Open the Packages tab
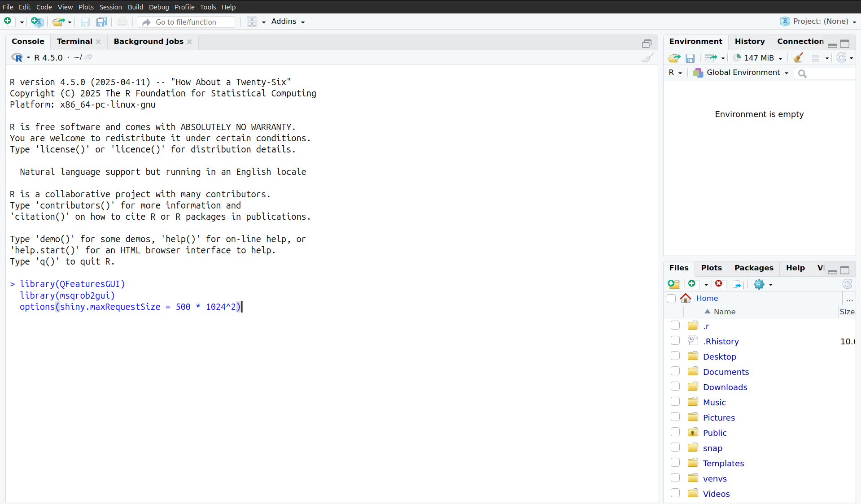This screenshot has height=504, width=861. (x=754, y=268)
